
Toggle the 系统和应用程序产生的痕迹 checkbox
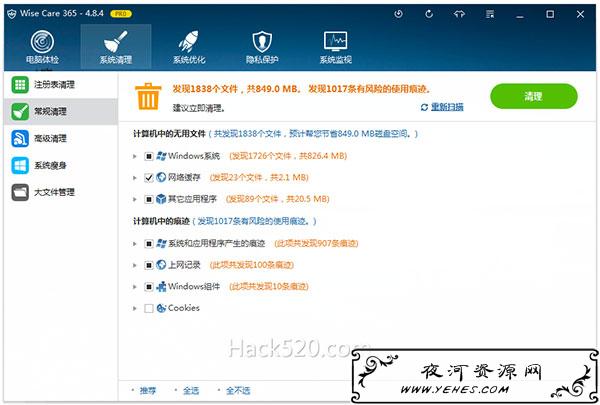coord(149,243)
